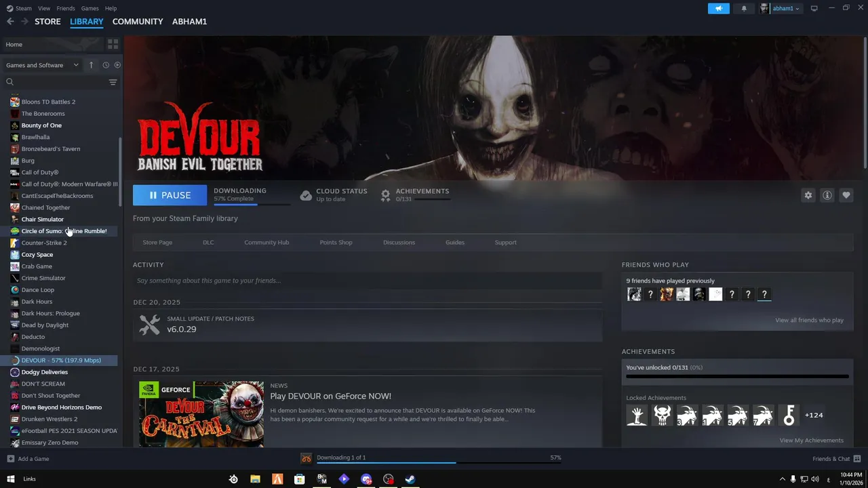Screen dimensions: 868x488
Task: Open the announcements megaphone button
Action: [718, 8]
